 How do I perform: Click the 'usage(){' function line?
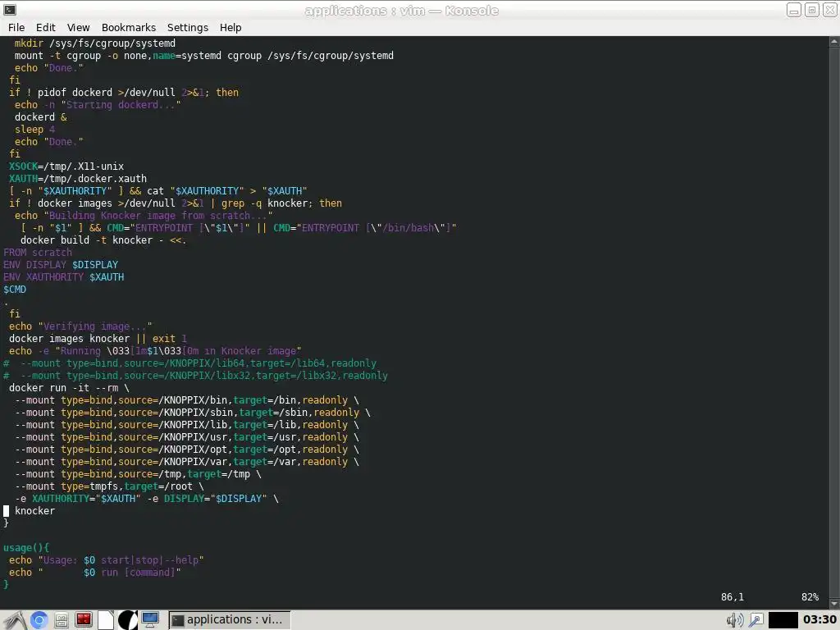coord(26,548)
